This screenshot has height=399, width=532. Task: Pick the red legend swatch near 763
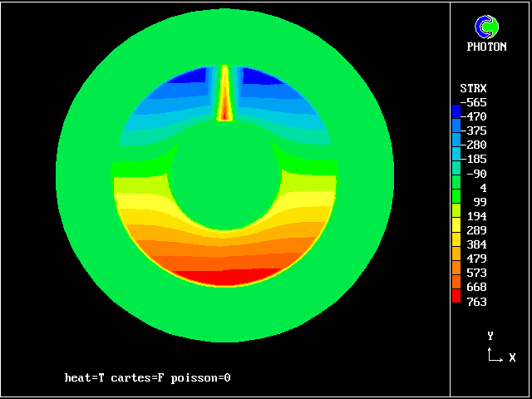tap(456, 294)
